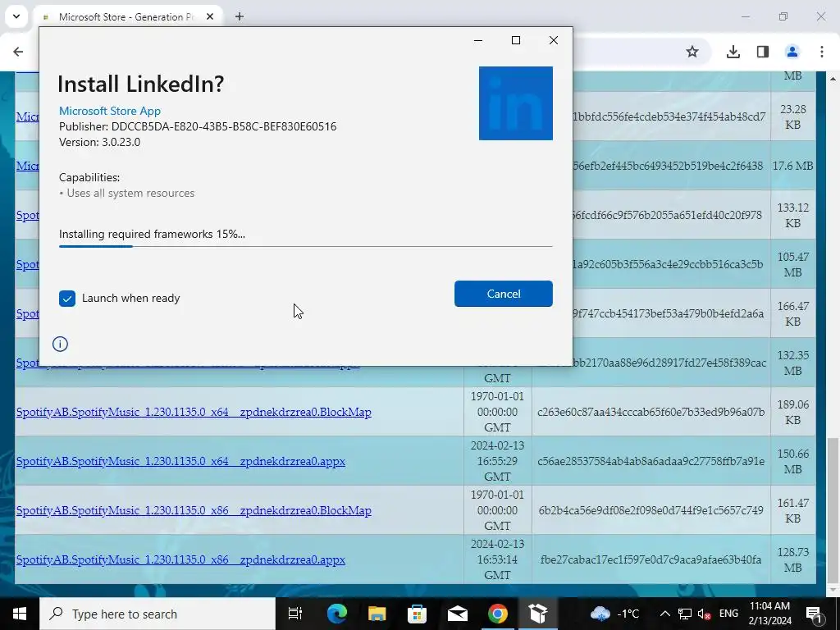
Task: Click the 150.66 MB size cell
Action: [x=793, y=461]
